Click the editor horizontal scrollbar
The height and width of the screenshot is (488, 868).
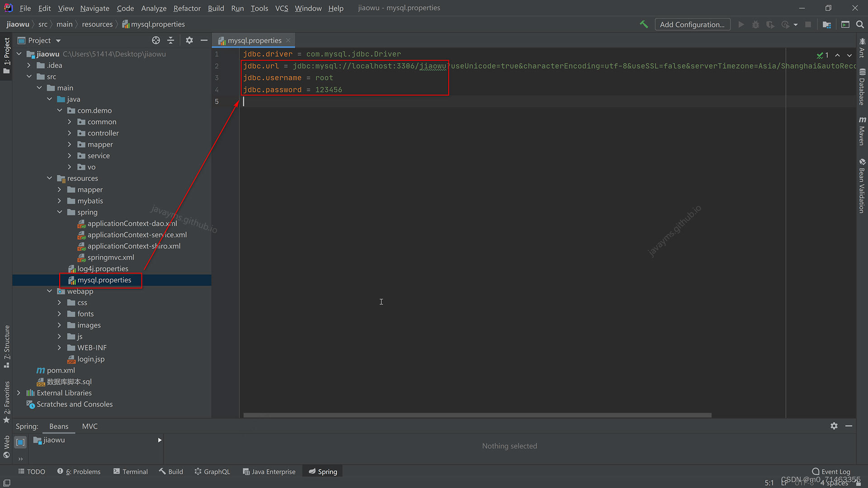pos(477,415)
